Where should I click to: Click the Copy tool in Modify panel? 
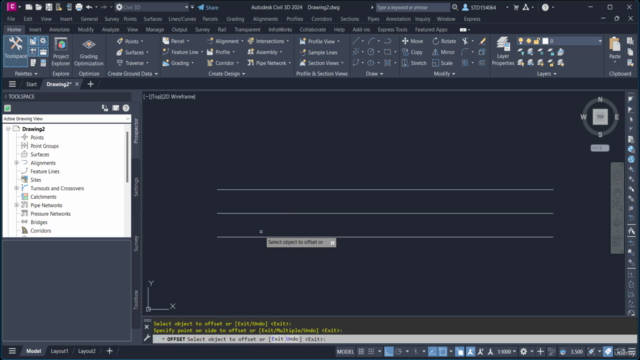(413, 52)
